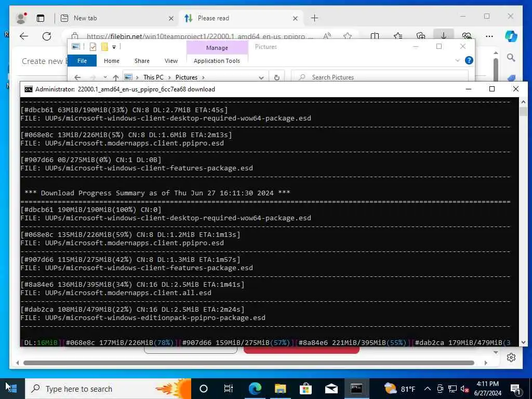532x399 pixels.
Task: Open notification center icon
Action: click(x=516, y=390)
